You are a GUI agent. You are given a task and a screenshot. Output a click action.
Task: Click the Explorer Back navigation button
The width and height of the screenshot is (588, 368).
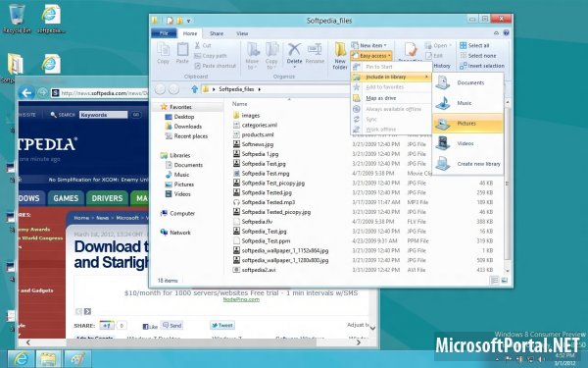pos(160,89)
